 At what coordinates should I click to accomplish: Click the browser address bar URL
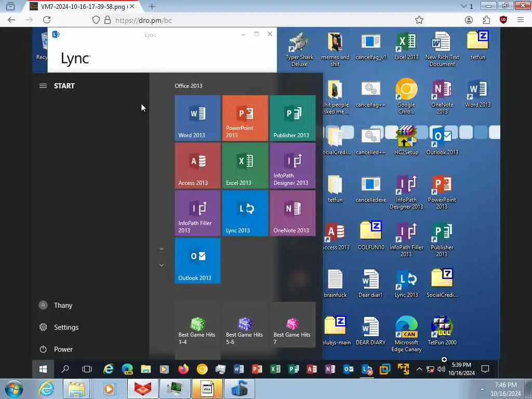pyautogui.click(x=144, y=20)
